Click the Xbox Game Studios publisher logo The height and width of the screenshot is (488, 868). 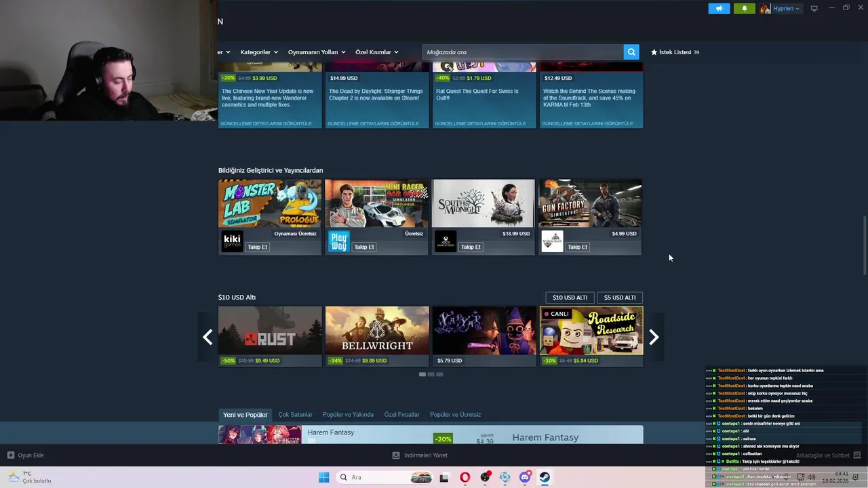coord(446,241)
